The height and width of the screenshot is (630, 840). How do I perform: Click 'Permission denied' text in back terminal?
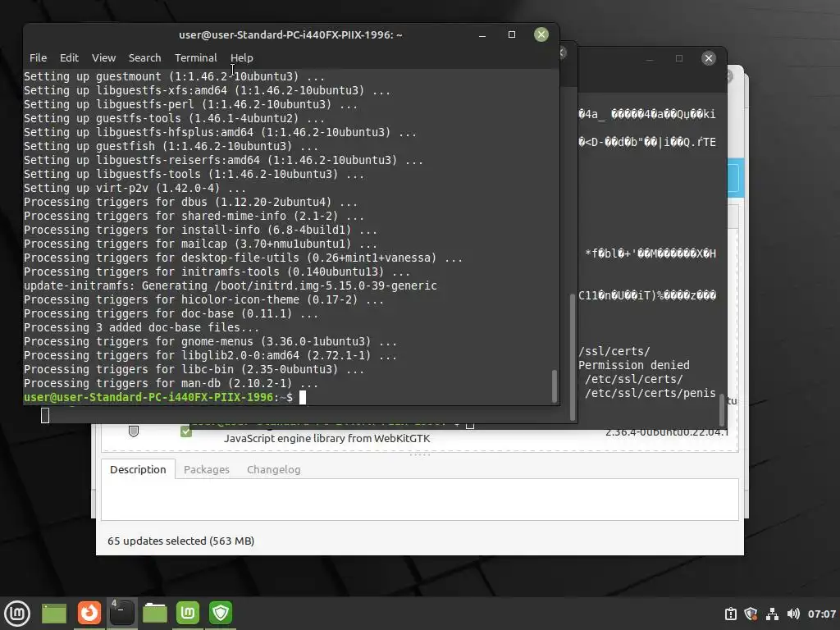(x=634, y=365)
